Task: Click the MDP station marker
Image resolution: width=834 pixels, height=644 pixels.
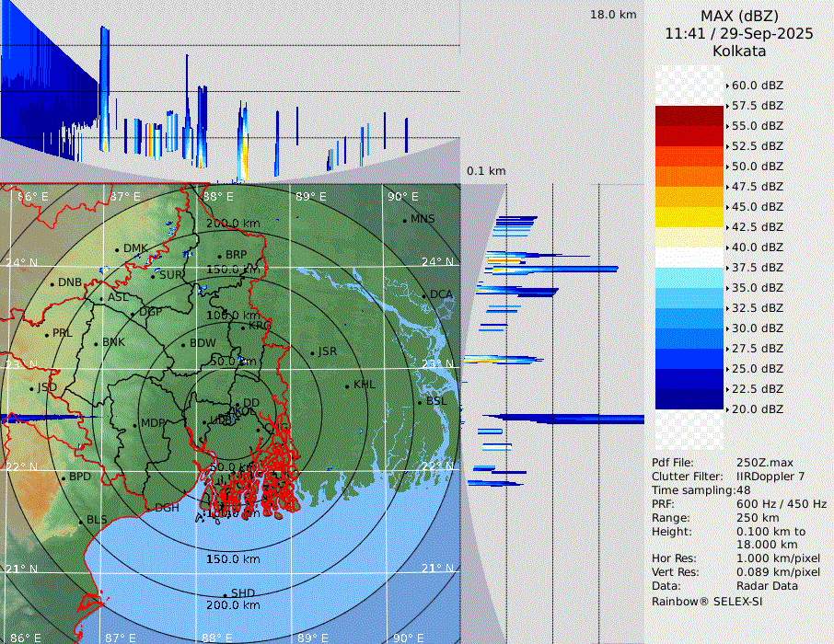Action: click(x=135, y=424)
